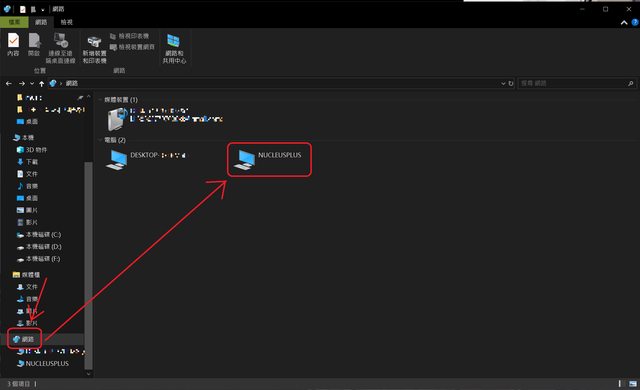Click the back navigation arrow

pos(9,83)
